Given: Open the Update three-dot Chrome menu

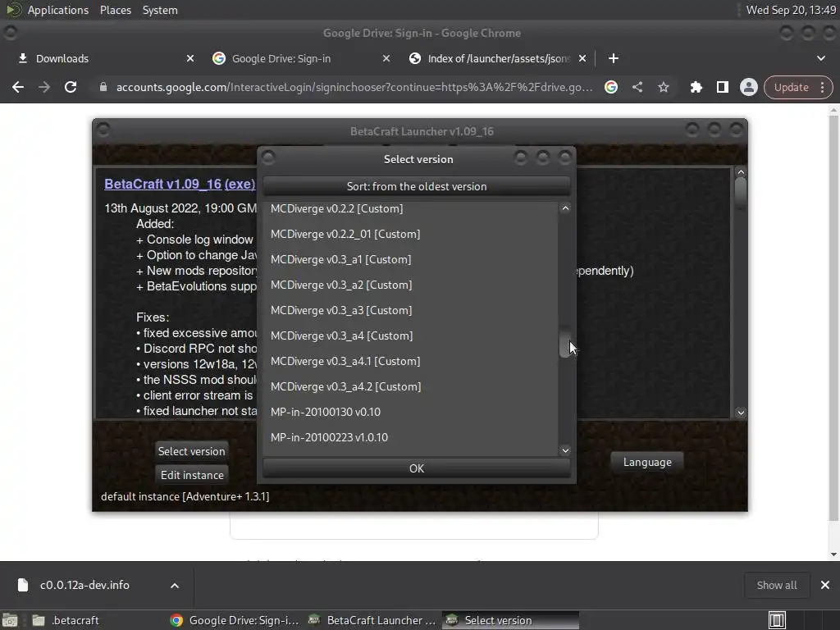Looking at the screenshot, I should (x=822, y=87).
